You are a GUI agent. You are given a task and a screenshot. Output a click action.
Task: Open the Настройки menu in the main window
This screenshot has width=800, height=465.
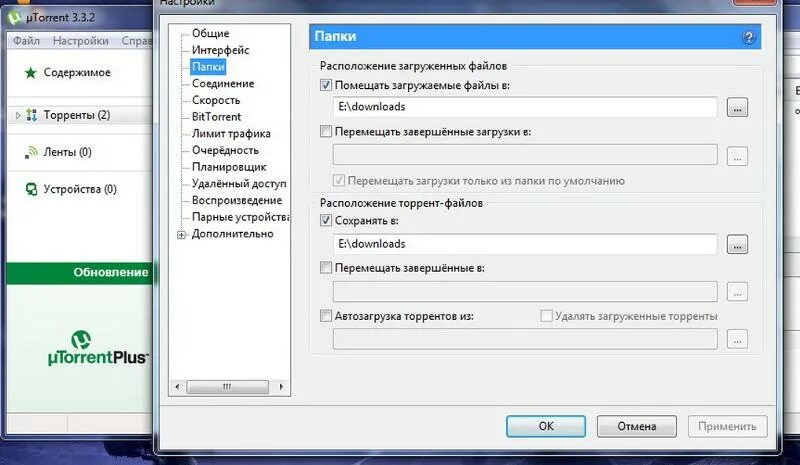click(x=81, y=41)
